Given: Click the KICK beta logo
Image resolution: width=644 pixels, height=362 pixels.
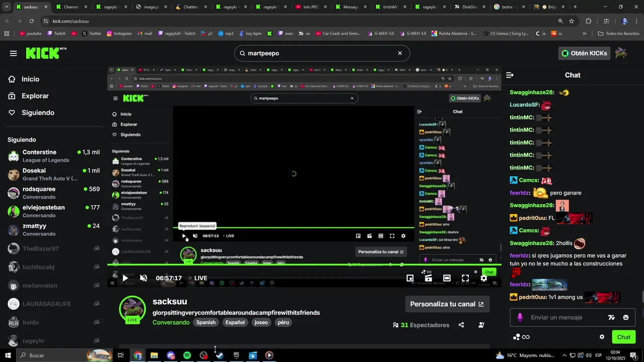Looking at the screenshot, I should (46, 53).
